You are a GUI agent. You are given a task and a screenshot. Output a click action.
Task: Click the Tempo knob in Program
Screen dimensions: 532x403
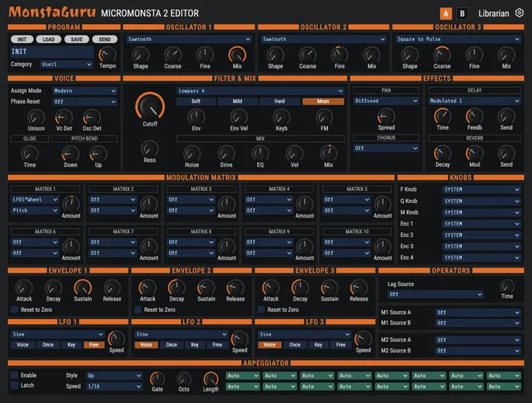click(x=107, y=54)
